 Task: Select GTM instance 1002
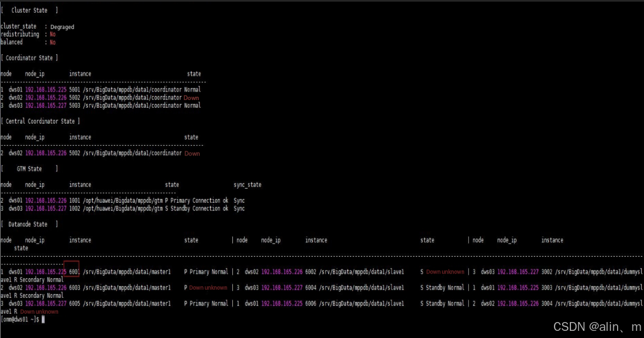pyautogui.click(x=75, y=208)
